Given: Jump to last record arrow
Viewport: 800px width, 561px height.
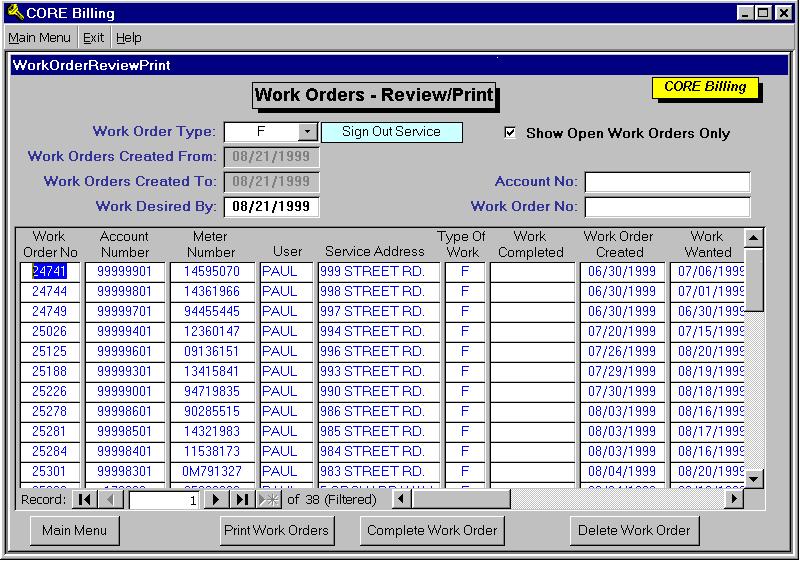Looking at the screenshot, I should point(242,499).
